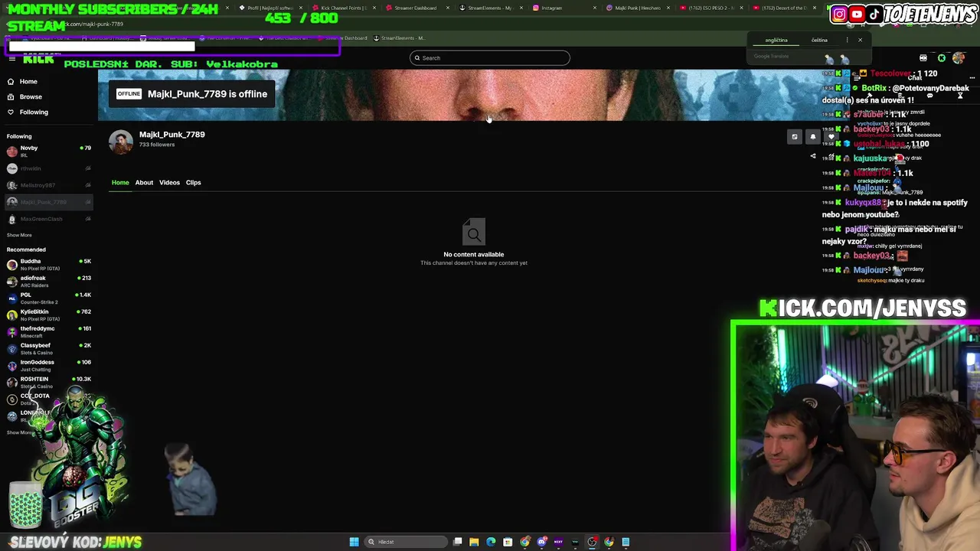Screen dimensions: 980x551
Task: Open adiofreak ARC Raiders channel
Action: pos(47,281)
